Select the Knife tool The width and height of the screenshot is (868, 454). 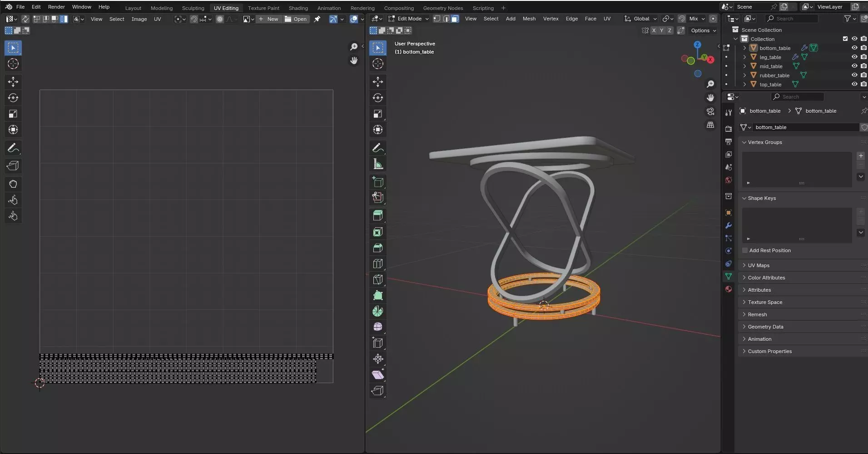378,279
